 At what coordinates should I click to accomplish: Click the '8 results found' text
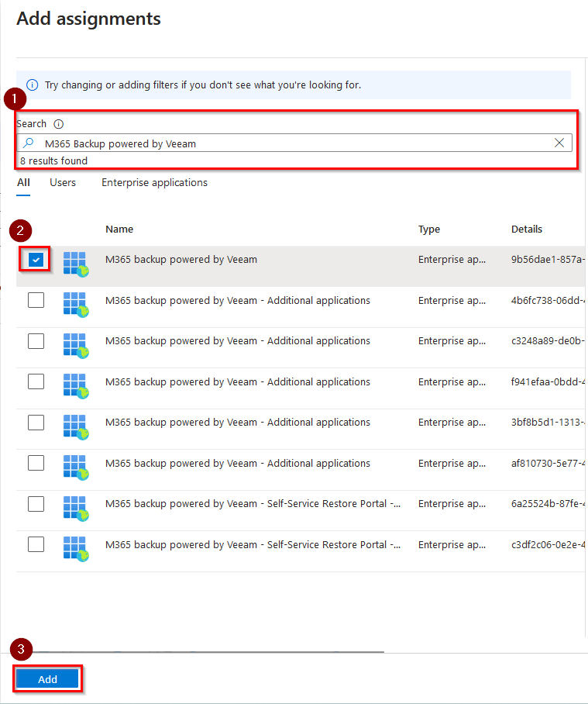click(53, 160)
